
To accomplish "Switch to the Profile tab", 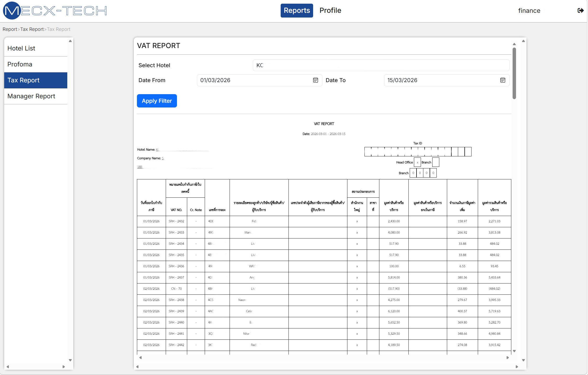I will point(330,10).
